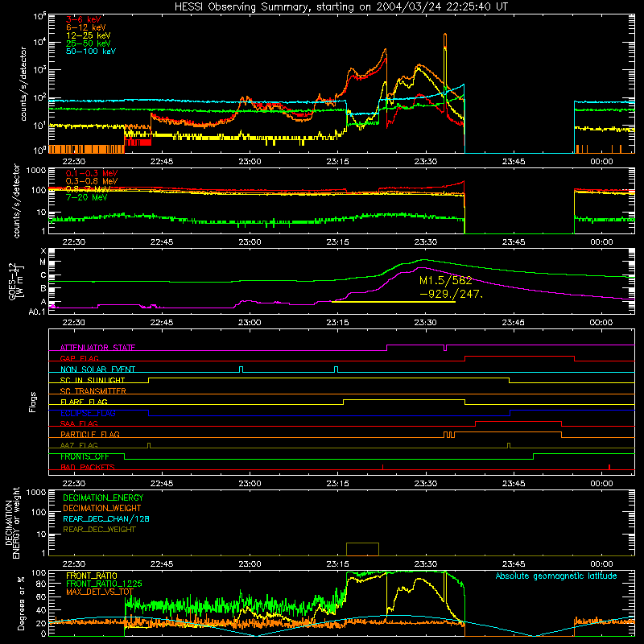Screen dimensions: 644x644
Task: Select the PARTICLE_FLAG label
Action: point(90,434)
